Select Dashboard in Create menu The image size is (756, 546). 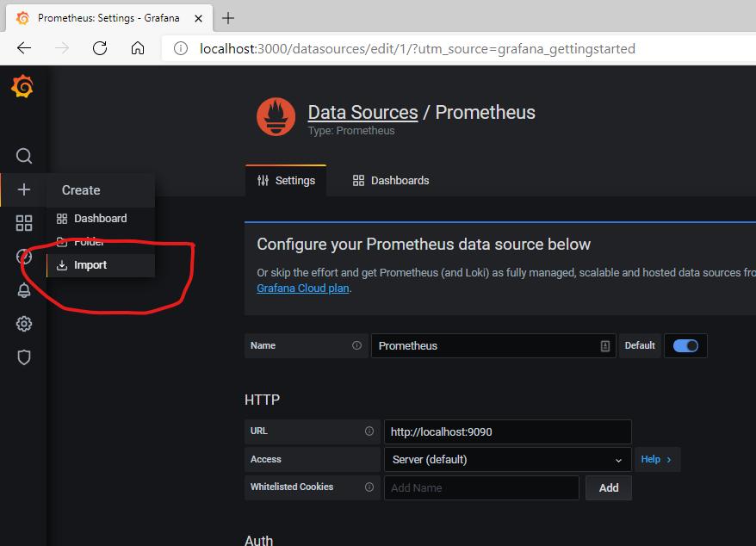[x=101, y=219]
